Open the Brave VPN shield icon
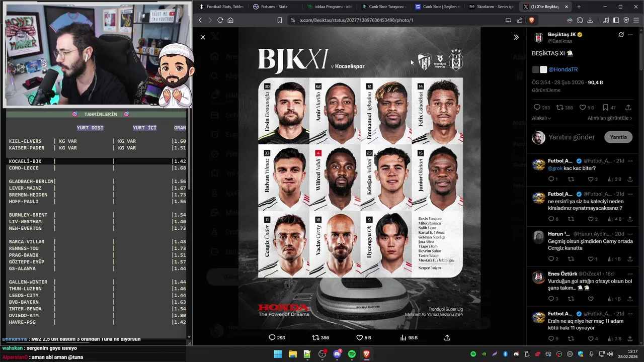The height and width of the screenshot is (362, 644). (x=626, y=20)
